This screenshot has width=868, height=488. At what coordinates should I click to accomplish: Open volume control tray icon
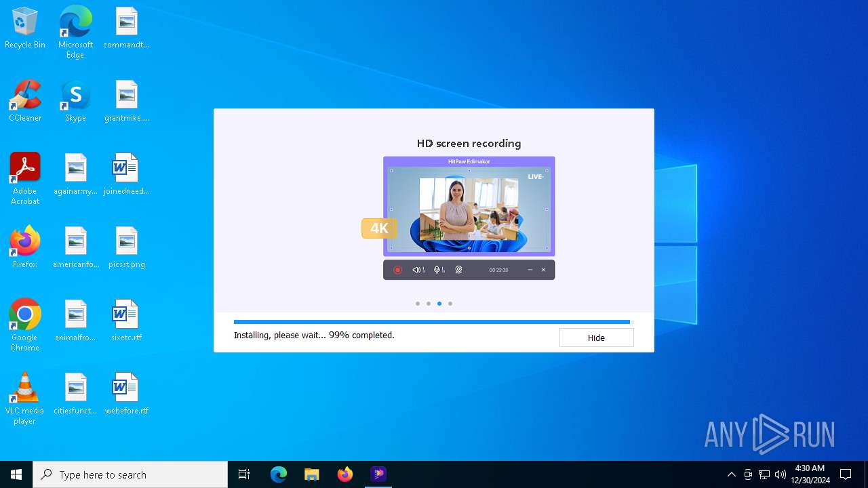coord(781,474)
